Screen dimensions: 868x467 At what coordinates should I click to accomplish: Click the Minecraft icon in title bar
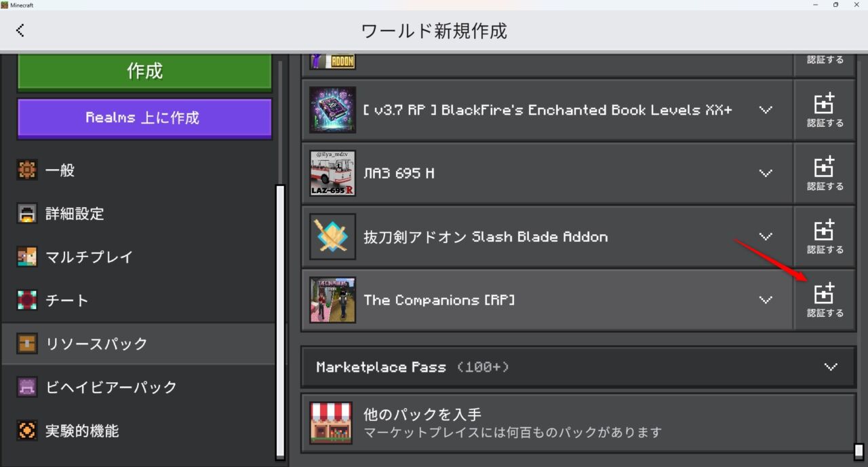tap(5, 5)
